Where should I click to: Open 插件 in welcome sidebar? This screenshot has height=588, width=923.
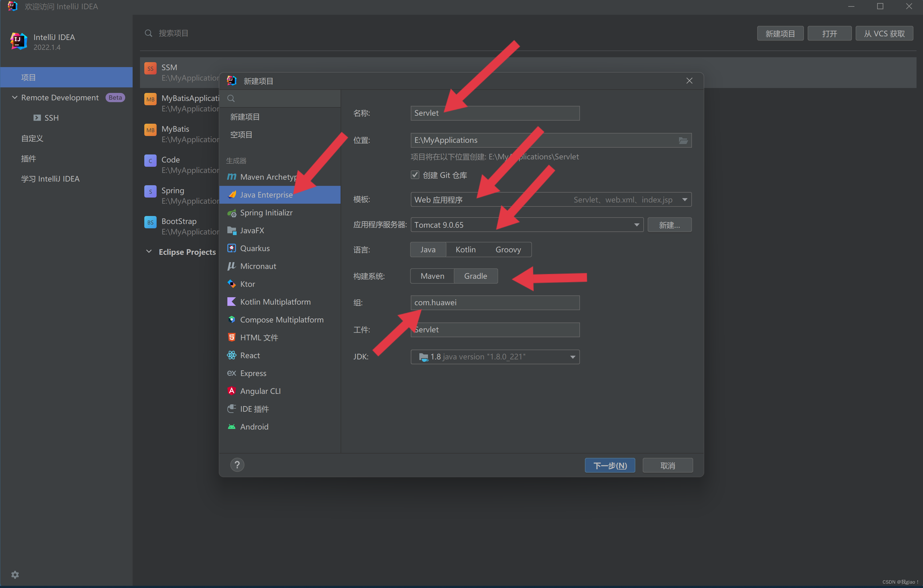click(28, 159)
